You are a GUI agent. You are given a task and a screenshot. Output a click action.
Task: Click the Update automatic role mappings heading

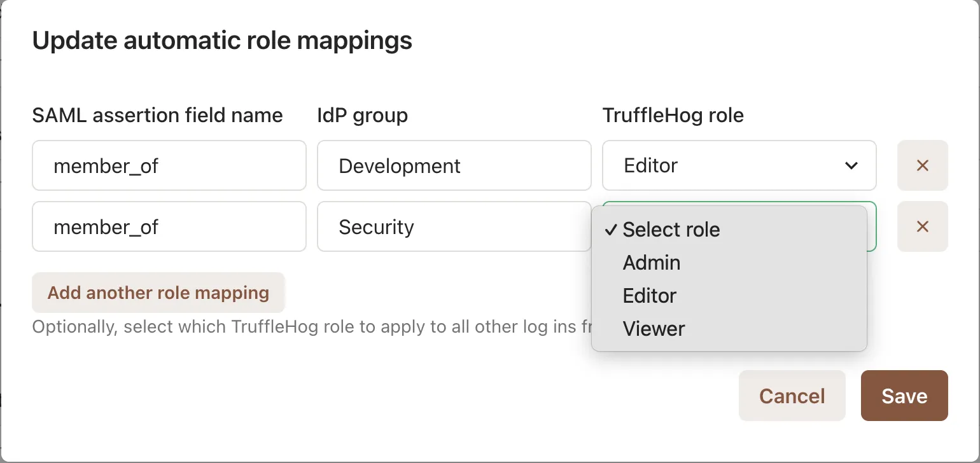pos(222,41)
